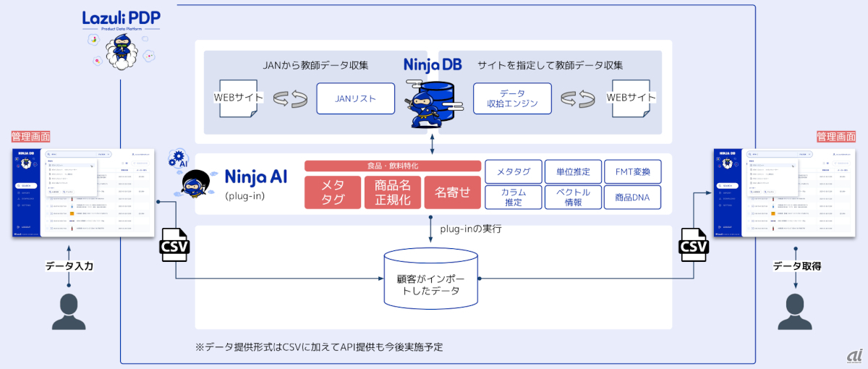Click the CSV file icon near データ取得 side
The width and height of the screenshot is (868, 369).
point(694,245)
